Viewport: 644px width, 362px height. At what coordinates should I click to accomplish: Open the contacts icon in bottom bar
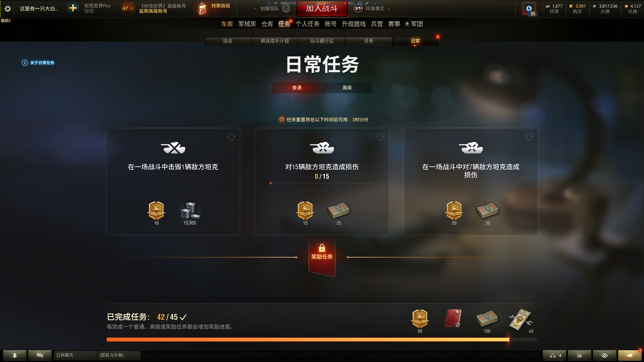(x=15, y=355)
